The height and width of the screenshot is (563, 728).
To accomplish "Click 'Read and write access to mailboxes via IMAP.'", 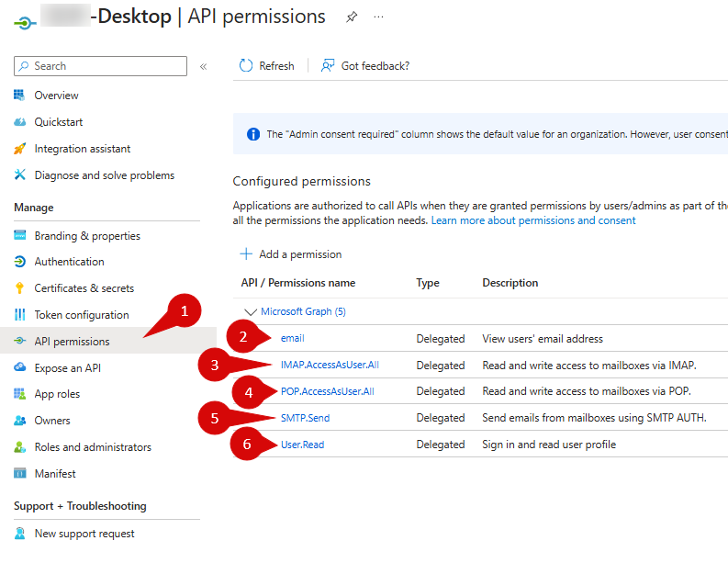I will pyautogui.click(x=589, y=366).
